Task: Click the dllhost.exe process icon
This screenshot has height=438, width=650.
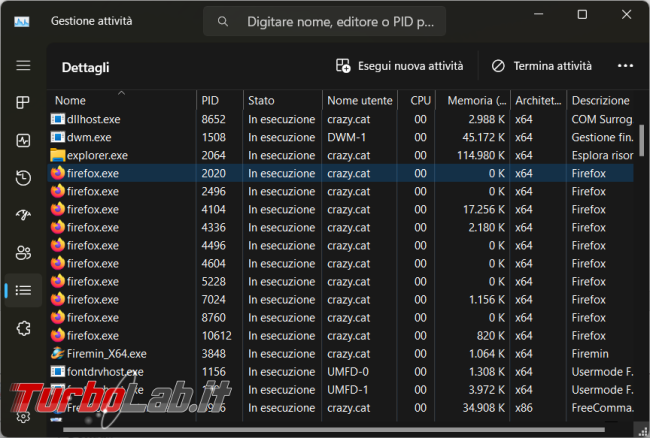Action: point(58,119)
